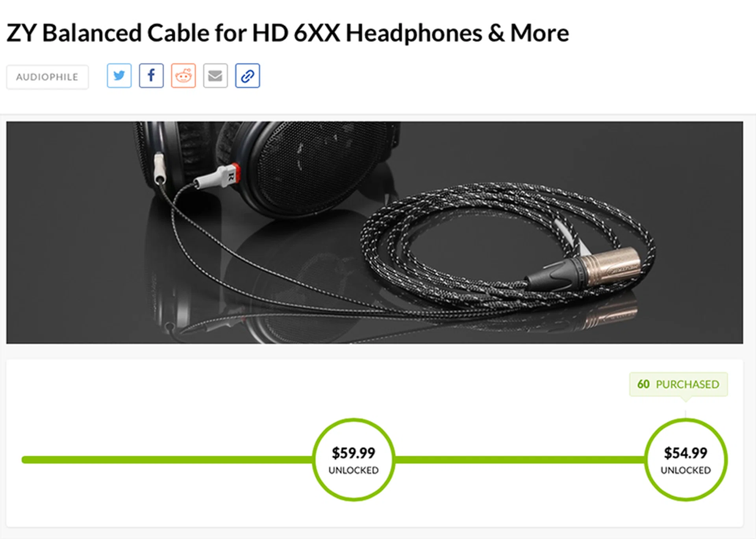This screenshot has height=539, width=756.
Task: Share the cable on Facebook
Action: click(151, 76)
